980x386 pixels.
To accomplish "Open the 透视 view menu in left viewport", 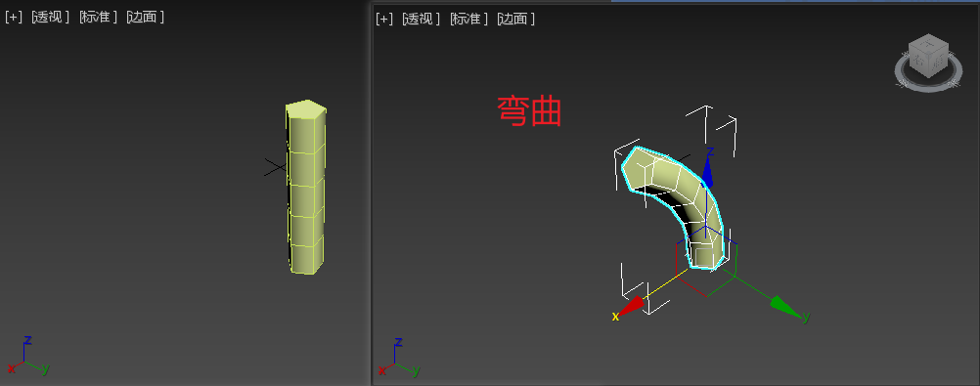I will click(x=51, y=17).
